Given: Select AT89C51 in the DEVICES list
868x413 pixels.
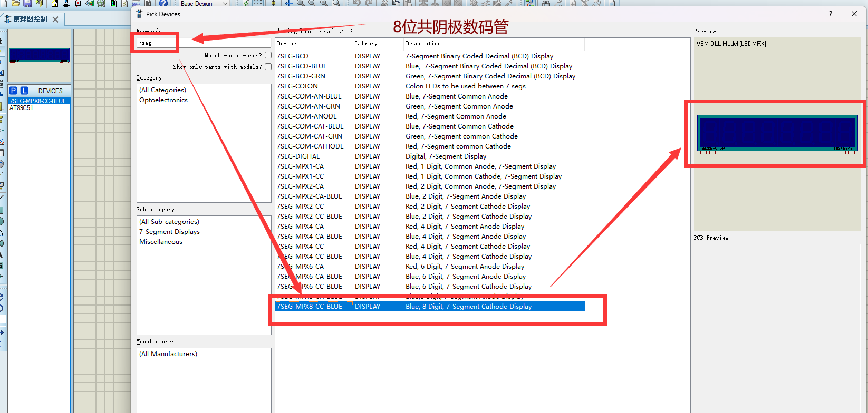Looking at the screenshot, I should [x=21, y=108].
